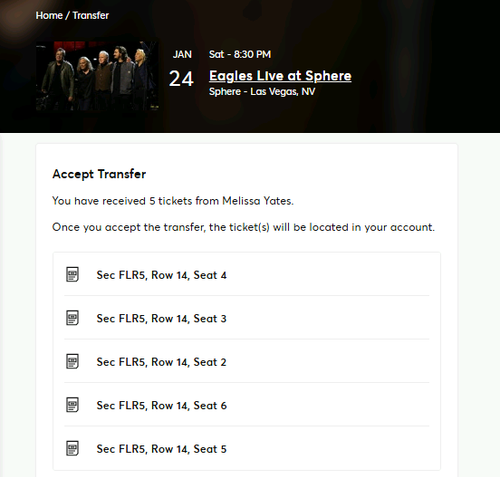Image resolution: width=500 pixels, height=477 pixels.
Task: Select the Sec FLR5 Row 14 Seat 5 row
Action: 247,449
